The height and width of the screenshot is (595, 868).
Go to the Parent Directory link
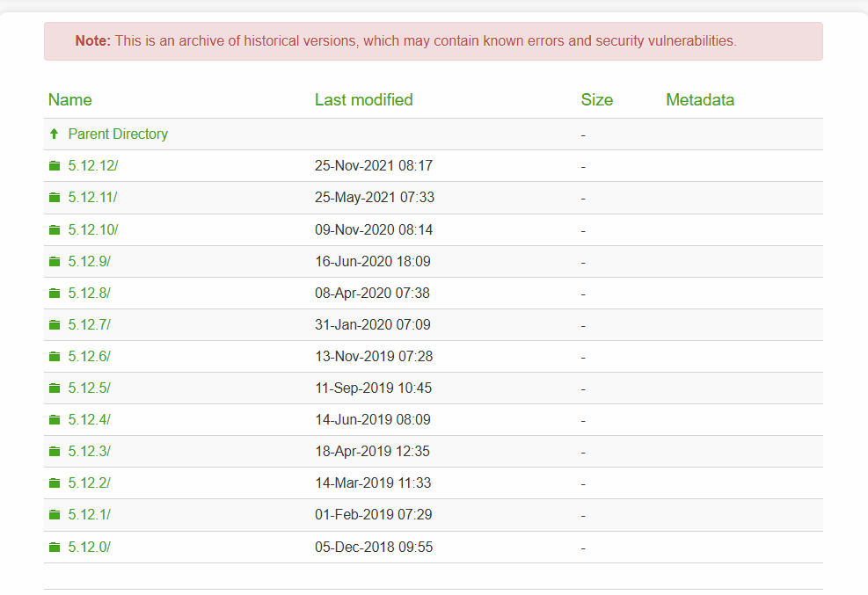tap(118, 134)
